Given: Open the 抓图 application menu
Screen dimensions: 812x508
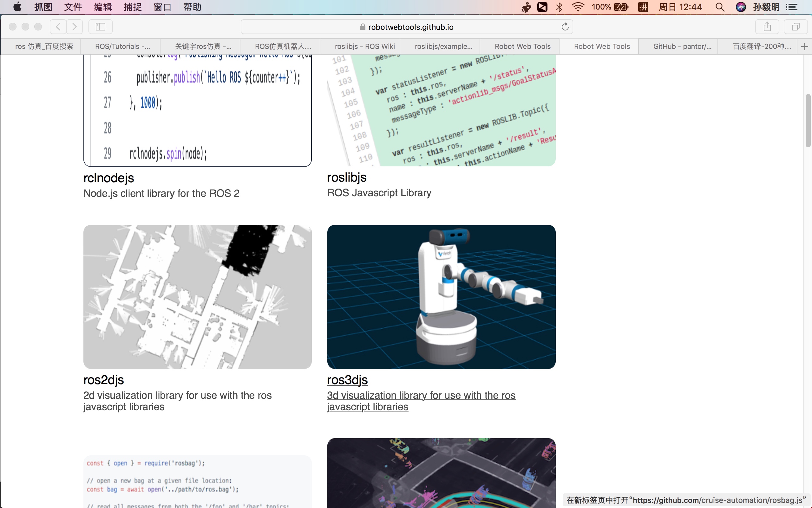Looking at the screenshot, I should pyautogui.click(x=43, y=7).
